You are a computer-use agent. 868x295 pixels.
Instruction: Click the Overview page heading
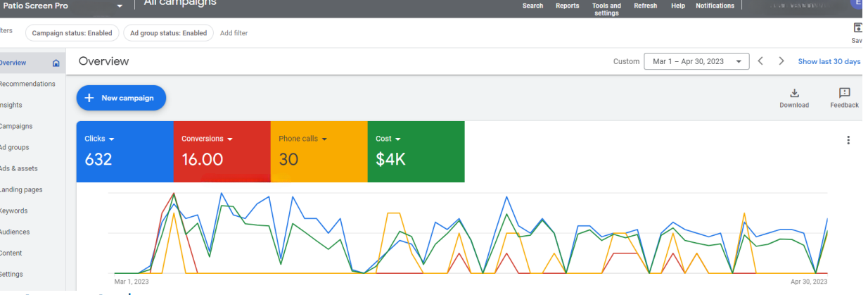click(x=103, y=61)
